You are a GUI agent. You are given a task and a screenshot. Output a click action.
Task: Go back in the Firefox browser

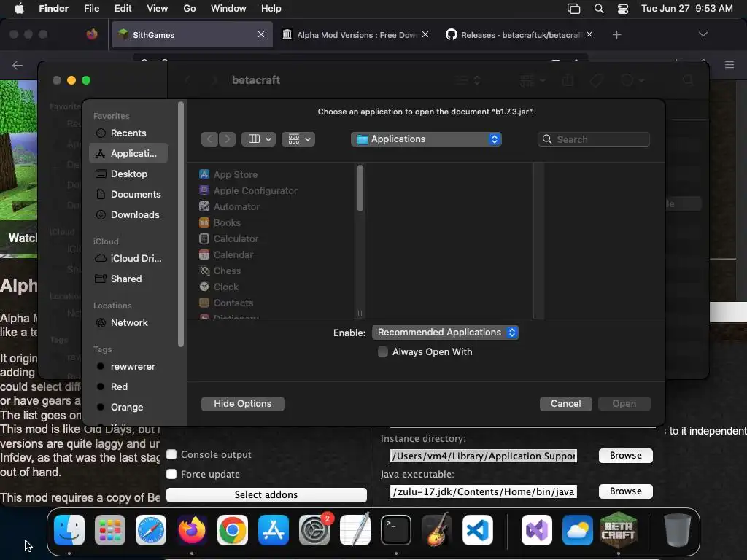[18, 65]
